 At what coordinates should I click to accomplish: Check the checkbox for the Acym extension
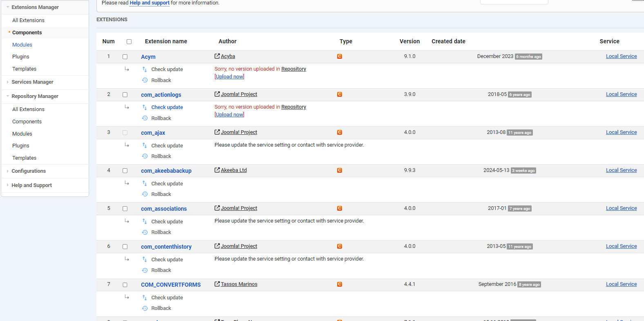click(x=125, y=57)
